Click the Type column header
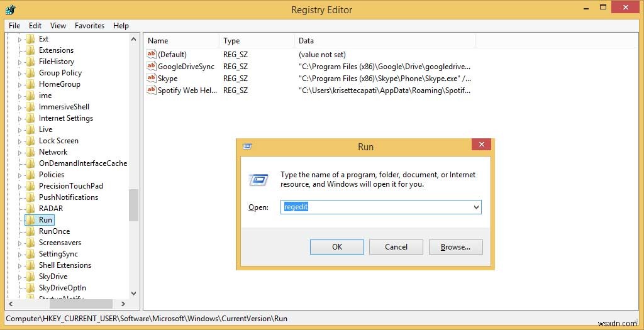 click(257, 41)
